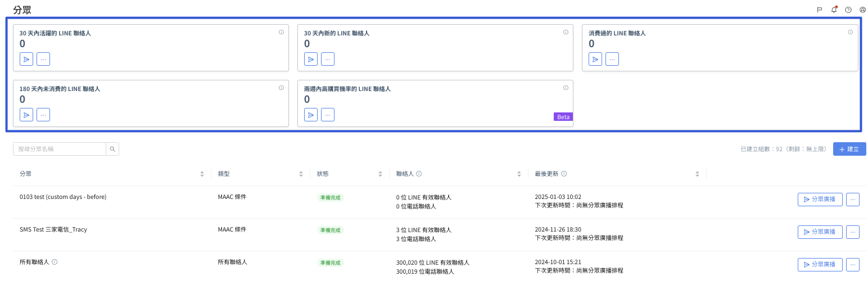868x308 pixels.
Task: Click the 建立 button
Action: click(x=849, y=149)
